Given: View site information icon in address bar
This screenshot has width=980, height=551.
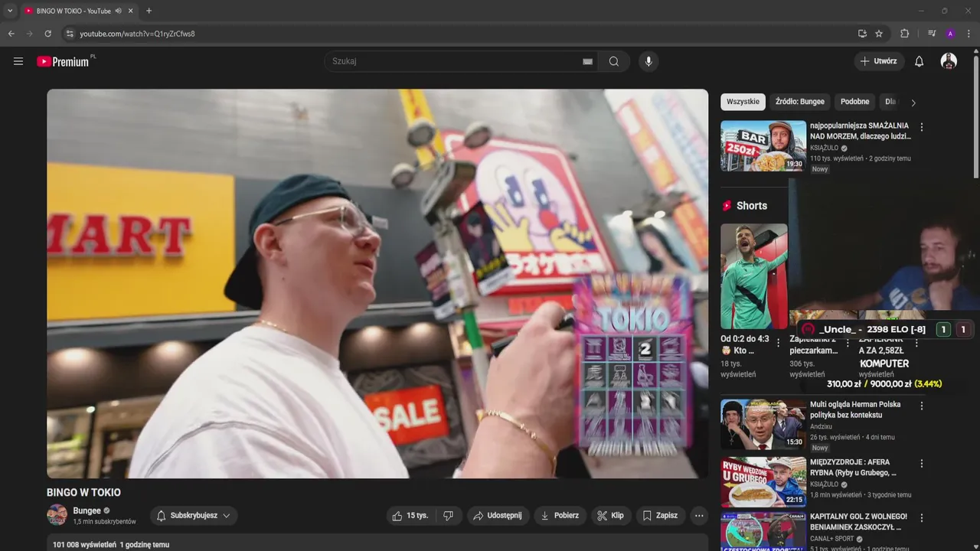Looking at the screenshot, I should click(x=70, y=34).
